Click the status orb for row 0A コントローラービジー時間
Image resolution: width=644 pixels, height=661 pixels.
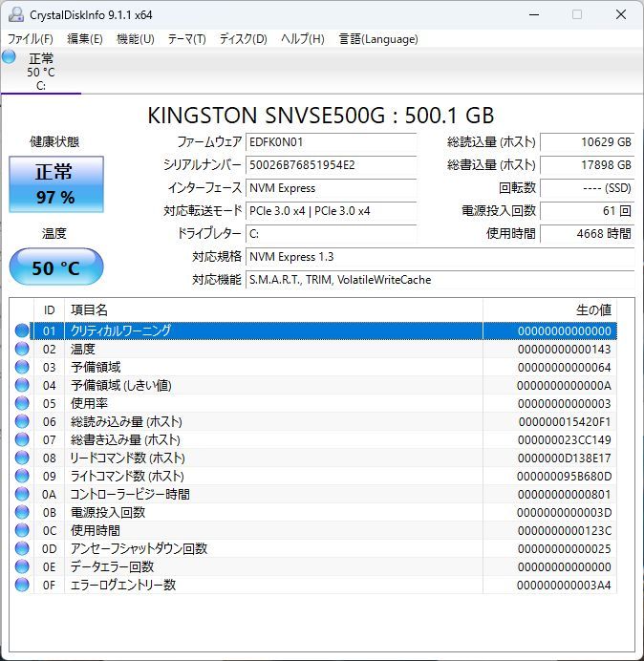[22, 494]
